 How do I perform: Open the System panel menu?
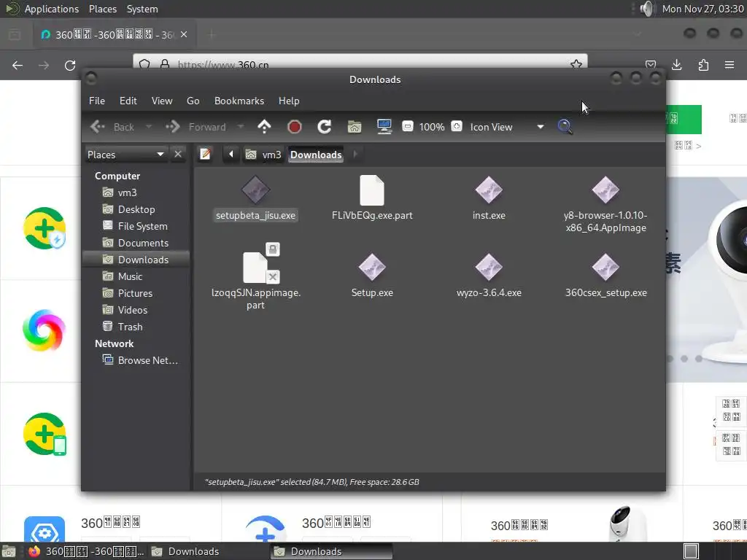(142, 9)
